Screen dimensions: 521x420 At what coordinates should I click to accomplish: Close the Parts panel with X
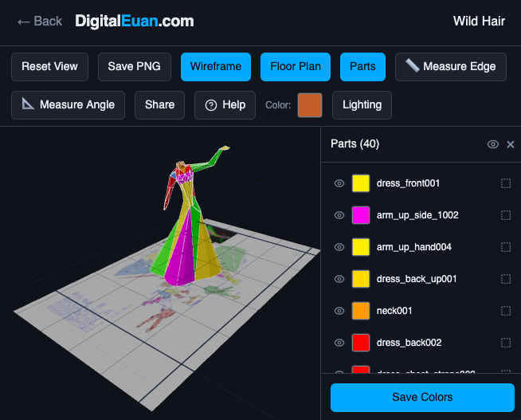click(511, 144)
